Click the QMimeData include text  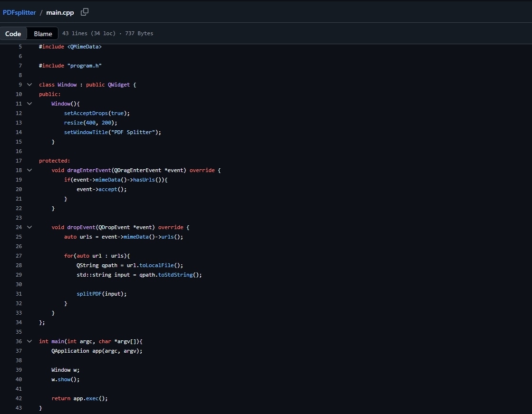(85, 47)
